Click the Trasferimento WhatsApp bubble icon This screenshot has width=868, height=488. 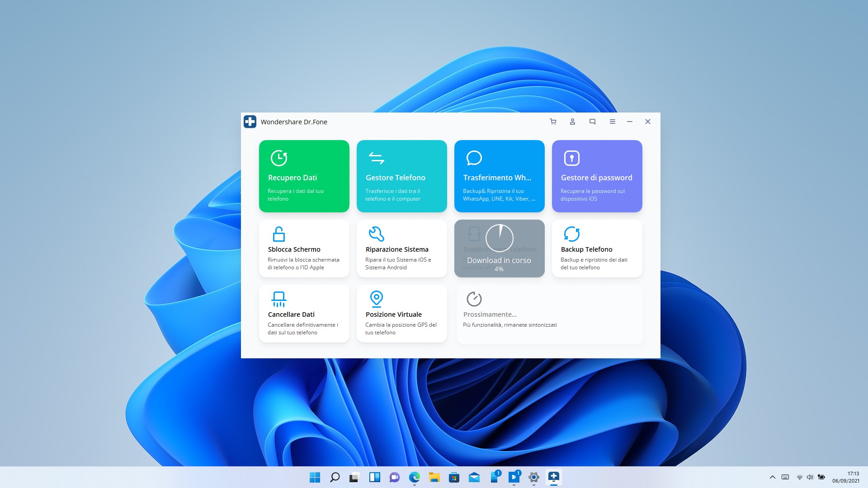pos(474,158)
